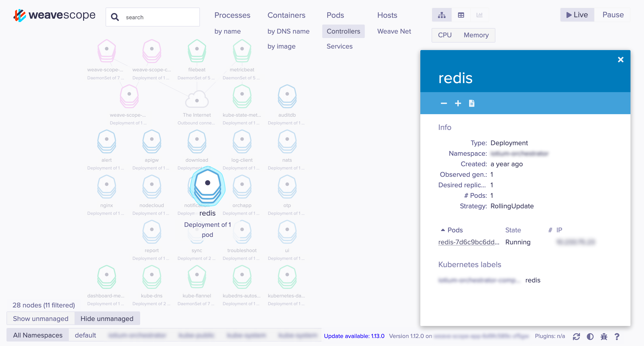Open the graph view icon
Viewport: 644px width, 346px height.
(x=442, y=15)
